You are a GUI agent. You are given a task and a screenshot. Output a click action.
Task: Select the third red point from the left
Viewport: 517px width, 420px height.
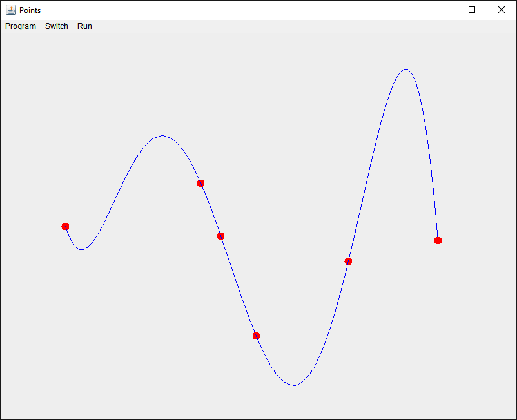pyautogui.click(x=220, y=236)
